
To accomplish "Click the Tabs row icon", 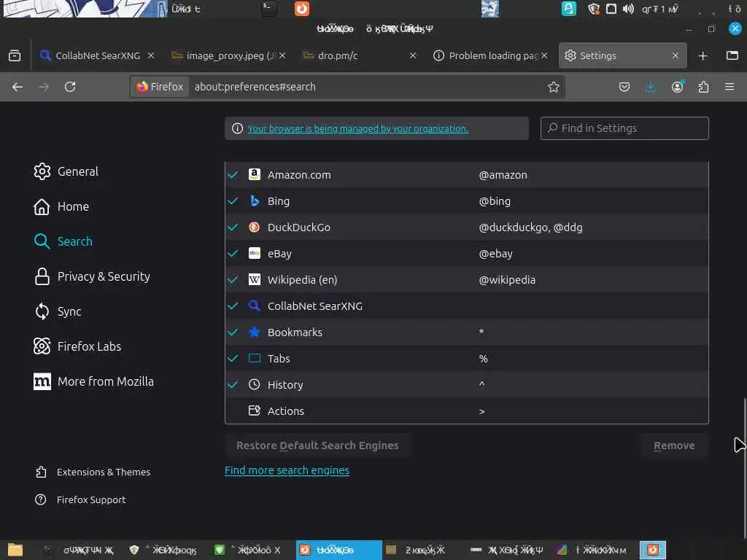I will pos(255,358).
